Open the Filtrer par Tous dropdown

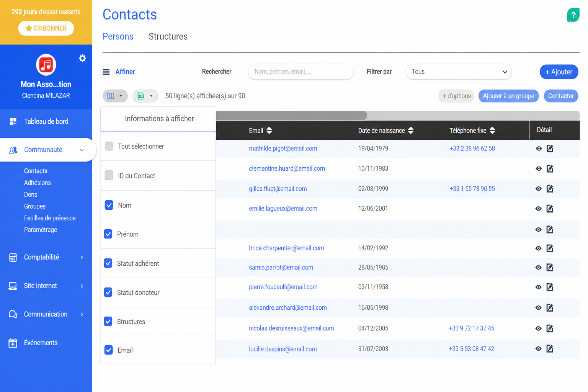click(x=459, y=72)
